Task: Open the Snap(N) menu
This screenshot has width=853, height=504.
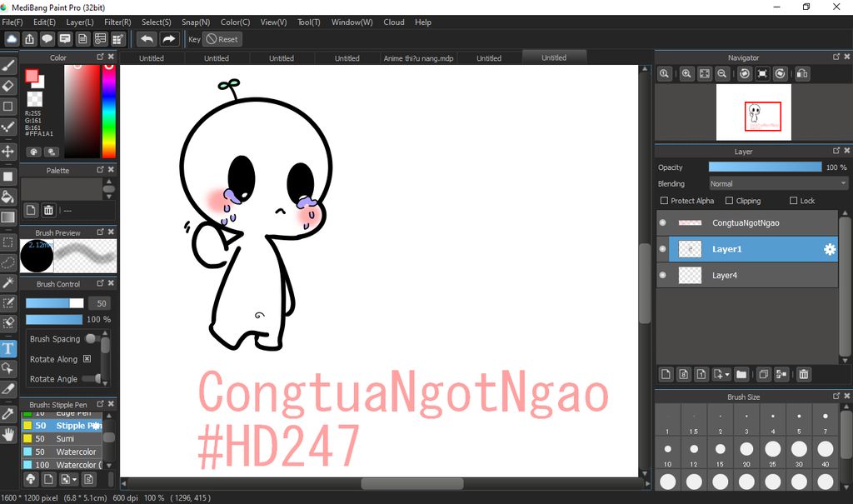Action: (x=196, y=22)
